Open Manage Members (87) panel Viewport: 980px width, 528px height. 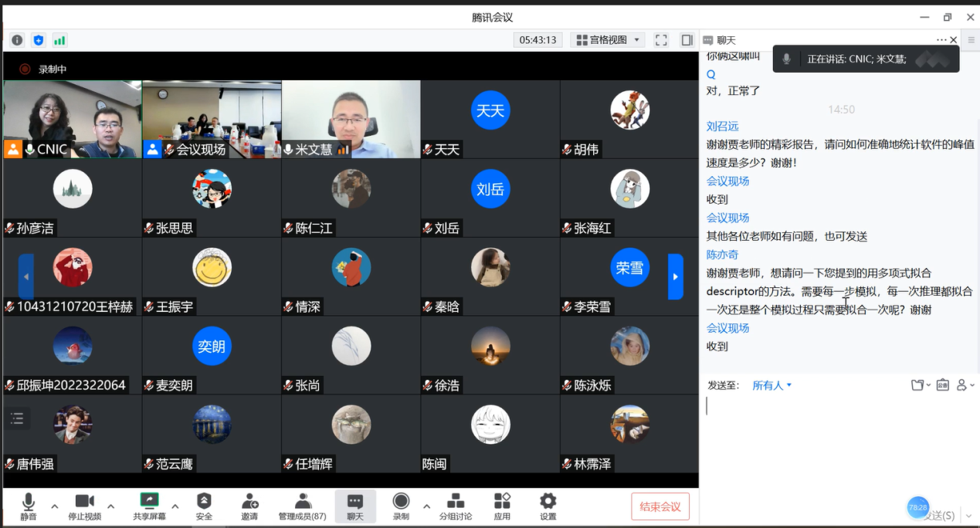[303, 506]
